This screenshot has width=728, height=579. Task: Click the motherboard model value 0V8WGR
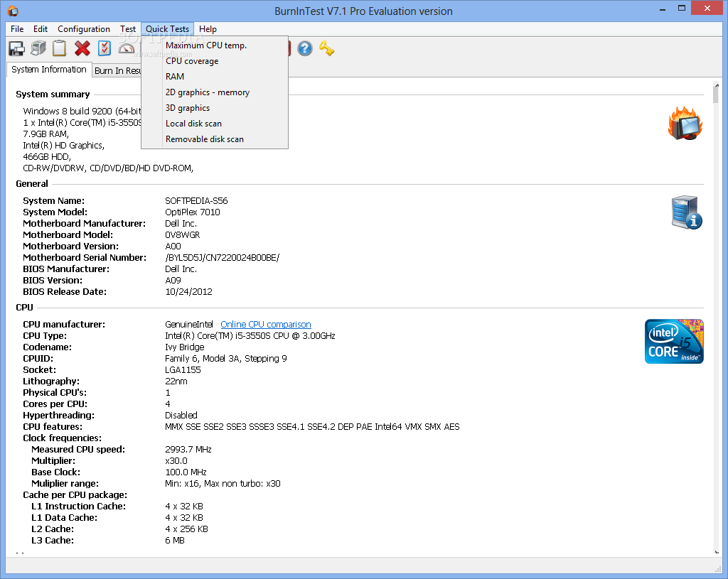(183, 234)
